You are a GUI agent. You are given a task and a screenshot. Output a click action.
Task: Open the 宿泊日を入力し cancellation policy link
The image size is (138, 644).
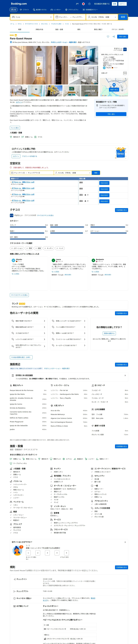[x=69, y=599]
